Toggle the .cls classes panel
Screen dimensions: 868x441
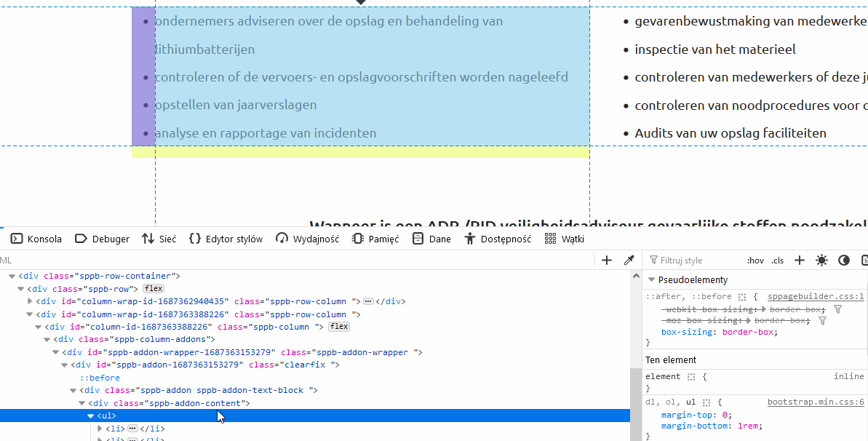(x=778, y=261)
